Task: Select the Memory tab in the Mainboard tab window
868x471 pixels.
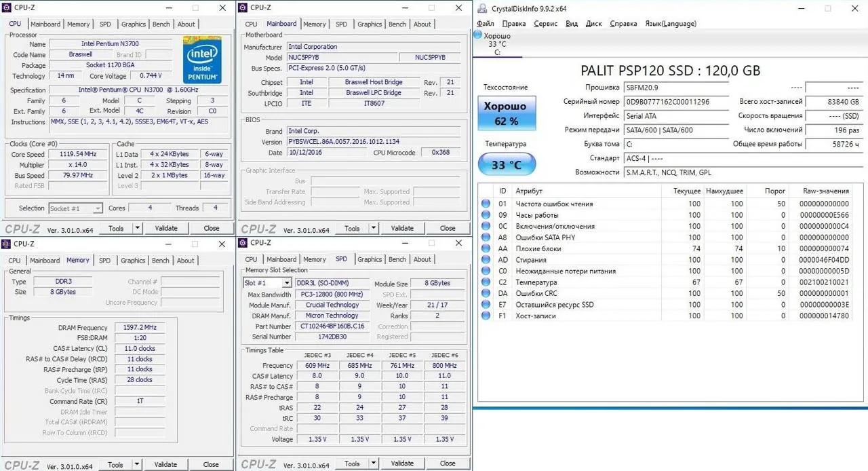Action: (315, 24)
